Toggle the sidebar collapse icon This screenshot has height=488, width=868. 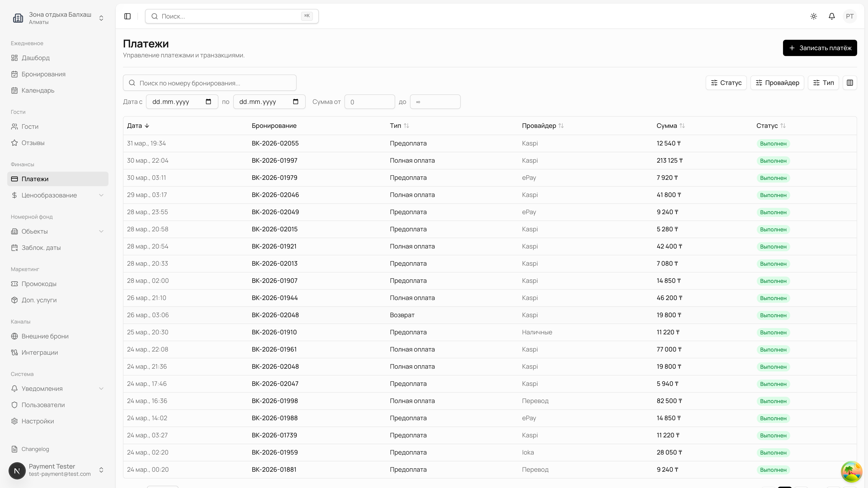[127, 16]
